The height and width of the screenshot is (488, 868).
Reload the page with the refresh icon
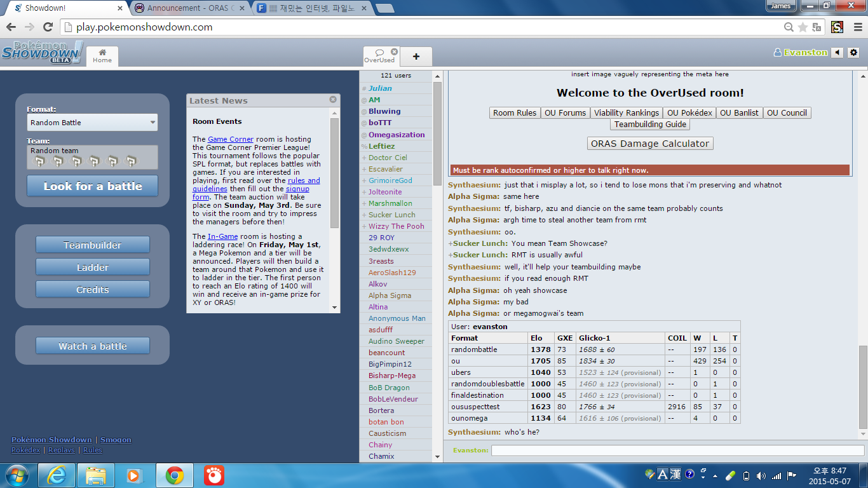pyautogui.click(x=48, y=27)
